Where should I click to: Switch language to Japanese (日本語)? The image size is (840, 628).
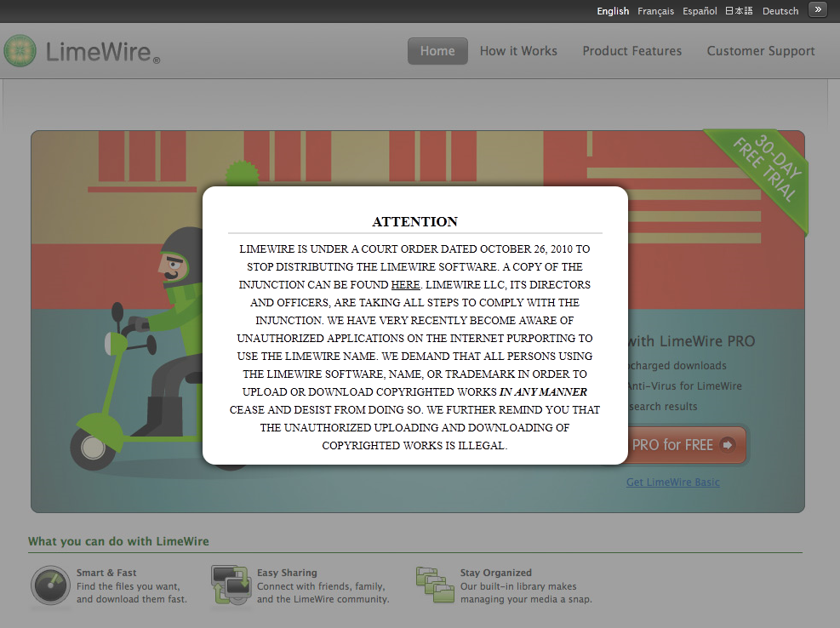click(739, 11)
